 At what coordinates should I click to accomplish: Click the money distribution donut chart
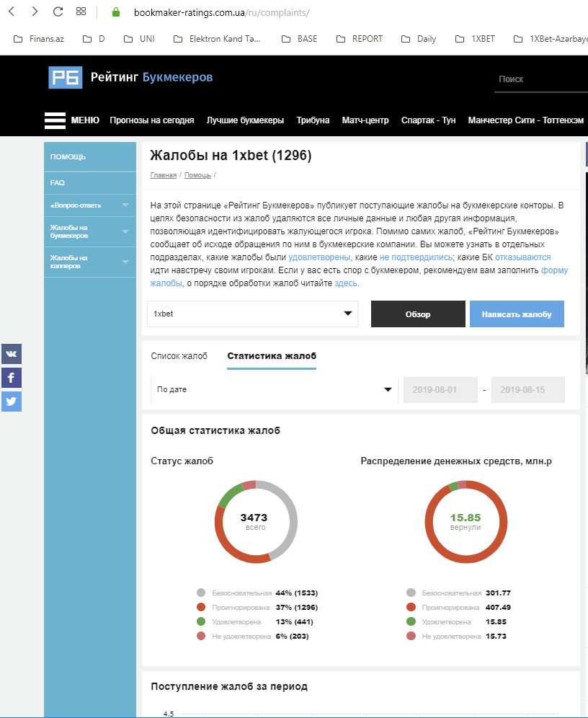(465, 522)
